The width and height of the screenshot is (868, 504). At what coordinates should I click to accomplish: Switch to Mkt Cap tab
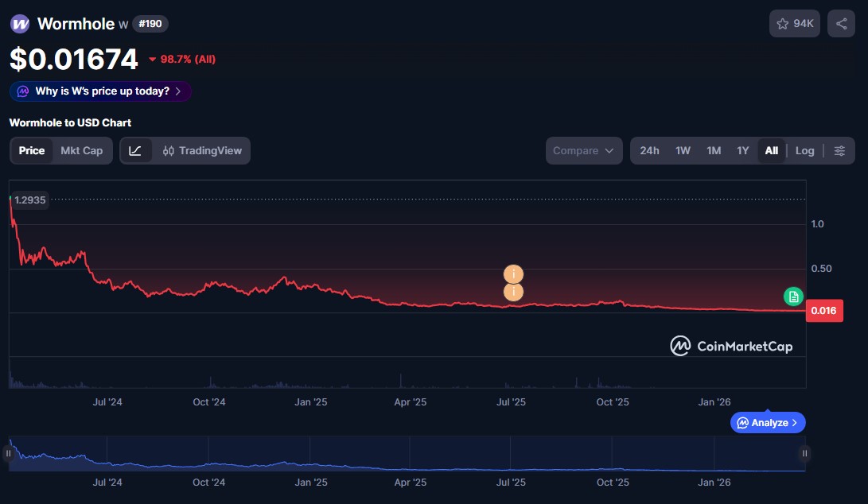(81, 151)
